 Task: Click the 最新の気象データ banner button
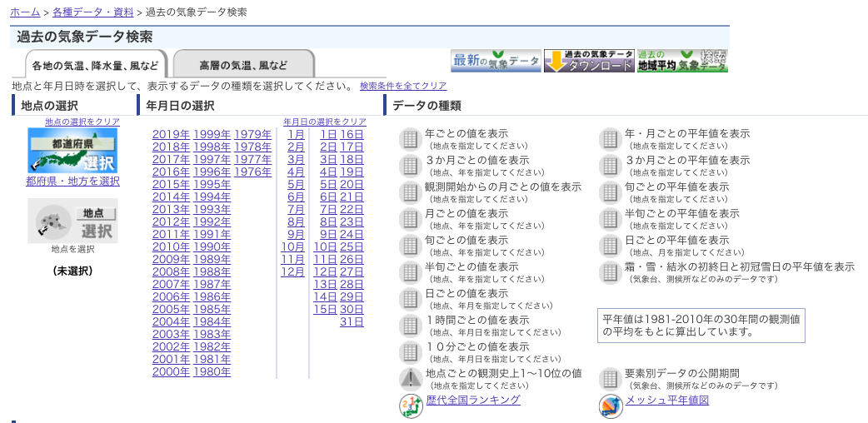tap(496, 61)
